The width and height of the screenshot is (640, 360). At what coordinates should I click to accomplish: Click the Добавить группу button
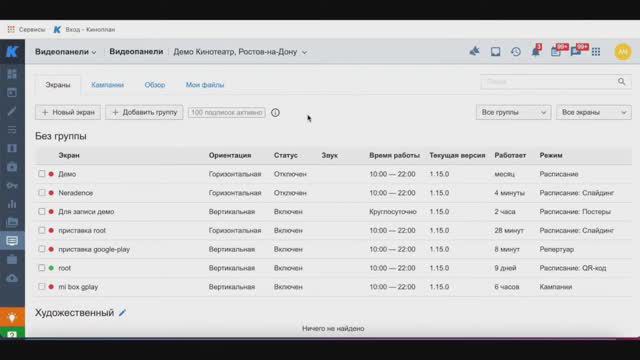coord(144,112)
